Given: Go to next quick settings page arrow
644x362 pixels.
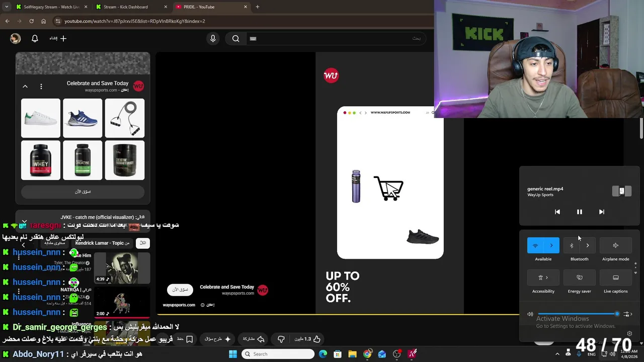Looking at the screenshot, I should tap(635, 273).
